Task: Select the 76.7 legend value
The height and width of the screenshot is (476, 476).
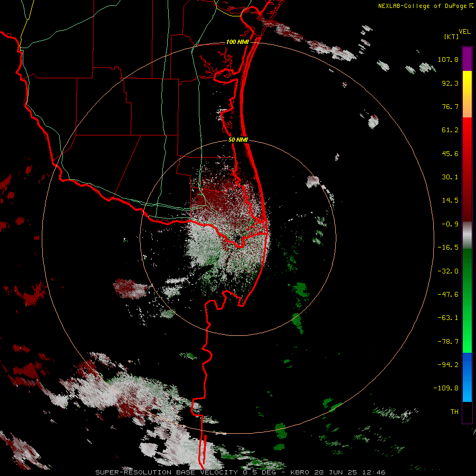Action: (450, 106)
